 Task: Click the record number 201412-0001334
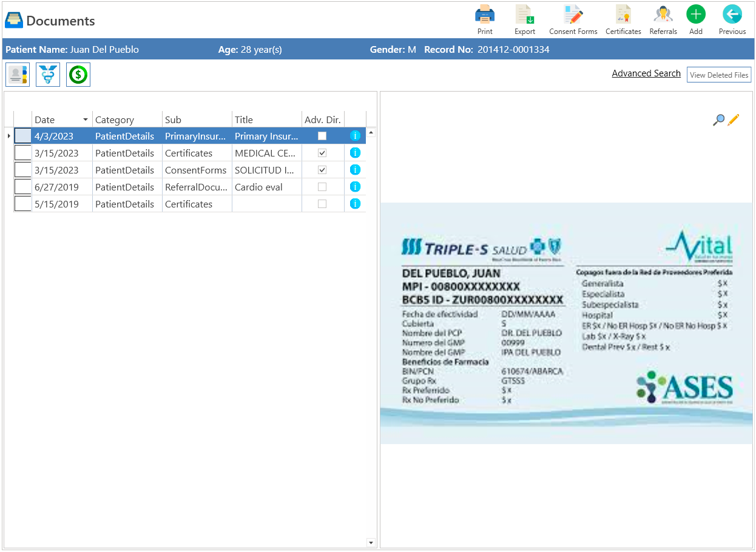coord(513,50)
